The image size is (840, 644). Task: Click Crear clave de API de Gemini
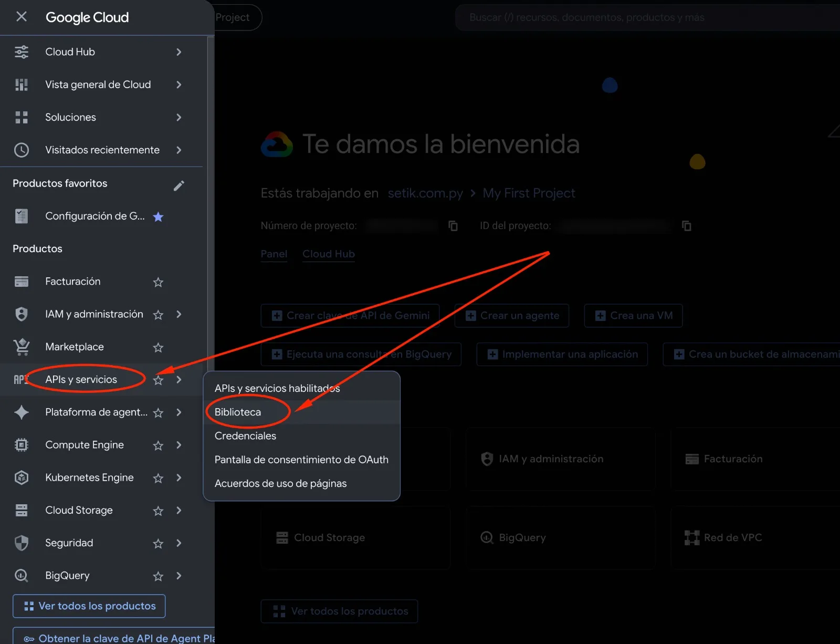click(x=350, y=316)
